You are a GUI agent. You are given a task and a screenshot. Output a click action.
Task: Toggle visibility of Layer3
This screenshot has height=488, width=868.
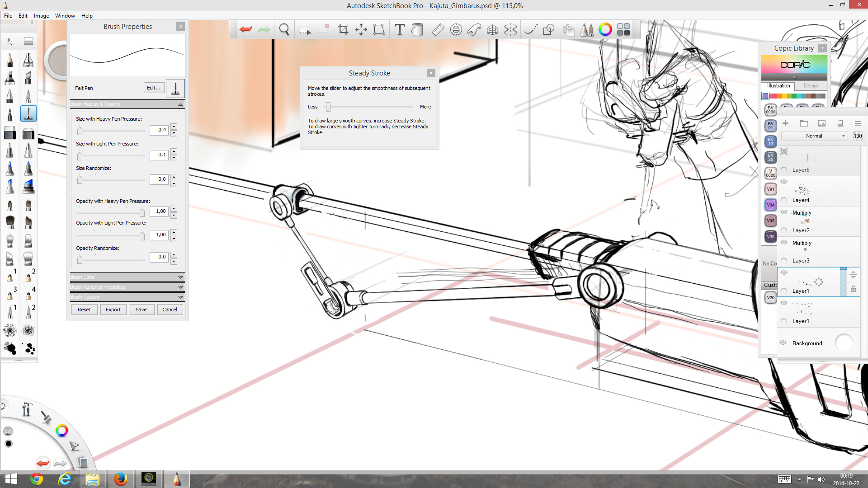(x=784, y=242)
